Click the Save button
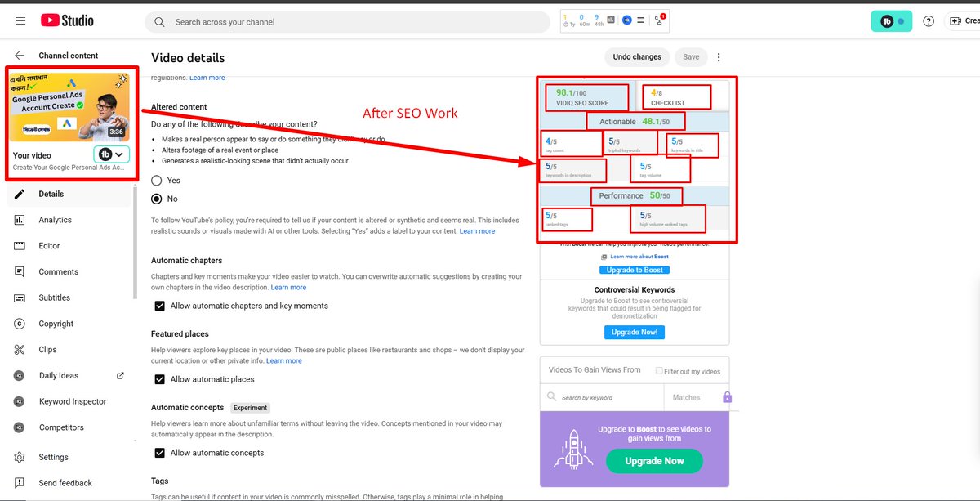980x501 pixels. coord(691,57)
